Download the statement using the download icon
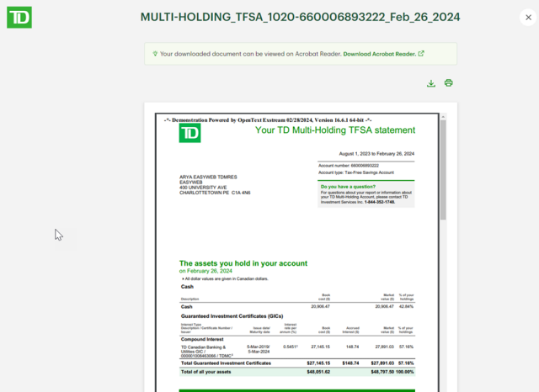Viewport: 539px width, 392px height. coord(431,83)
